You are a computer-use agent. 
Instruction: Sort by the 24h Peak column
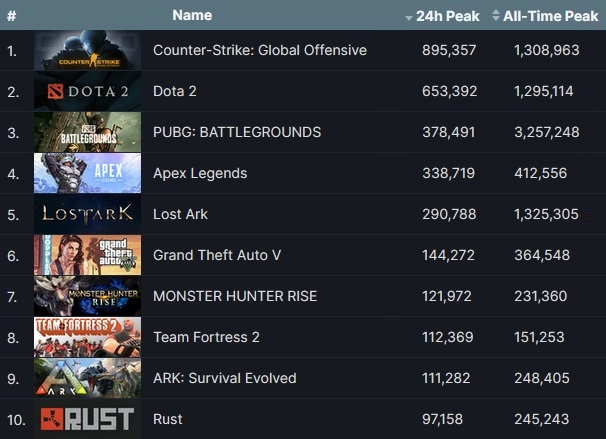click(442, 16)
